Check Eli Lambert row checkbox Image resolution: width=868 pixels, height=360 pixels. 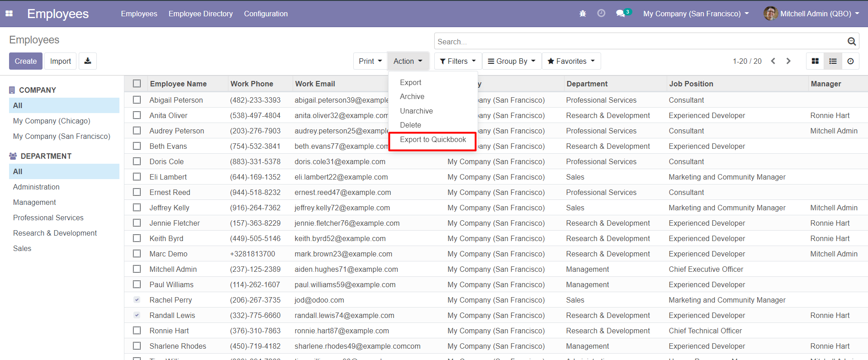point(137,177)
